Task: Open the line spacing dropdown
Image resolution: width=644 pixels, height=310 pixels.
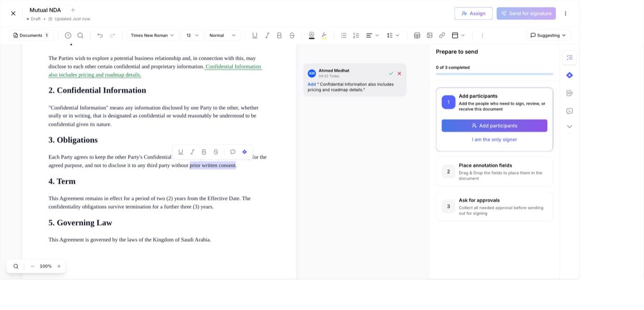Action: tap(393, 35)
